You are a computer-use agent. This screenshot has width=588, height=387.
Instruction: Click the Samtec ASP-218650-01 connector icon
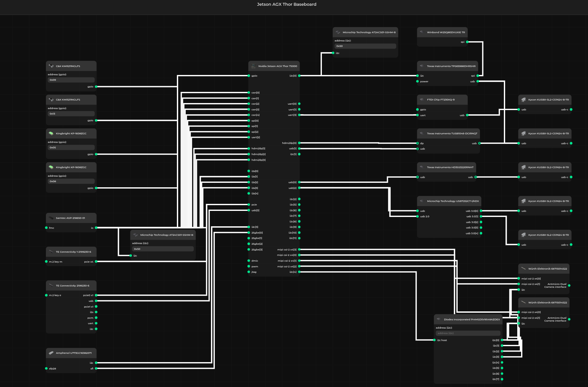point(51,218)
